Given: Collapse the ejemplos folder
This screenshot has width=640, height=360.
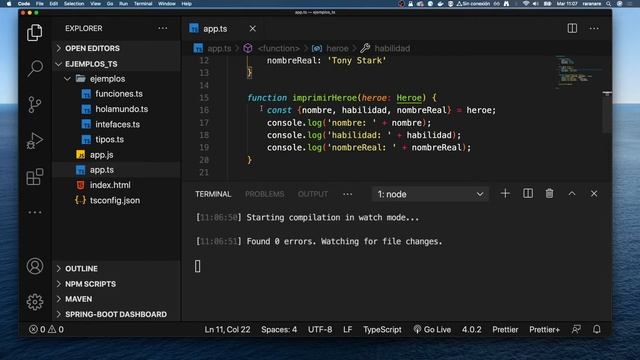Looking at the screenshot, I should coord(116,79).
